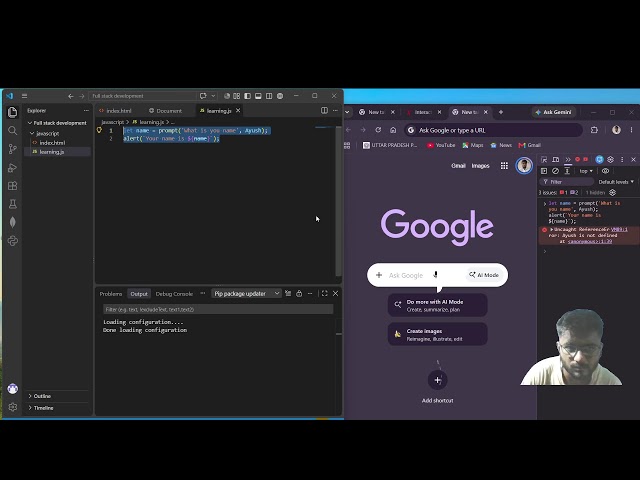Open Copilot chat icon in title bar

203,96
